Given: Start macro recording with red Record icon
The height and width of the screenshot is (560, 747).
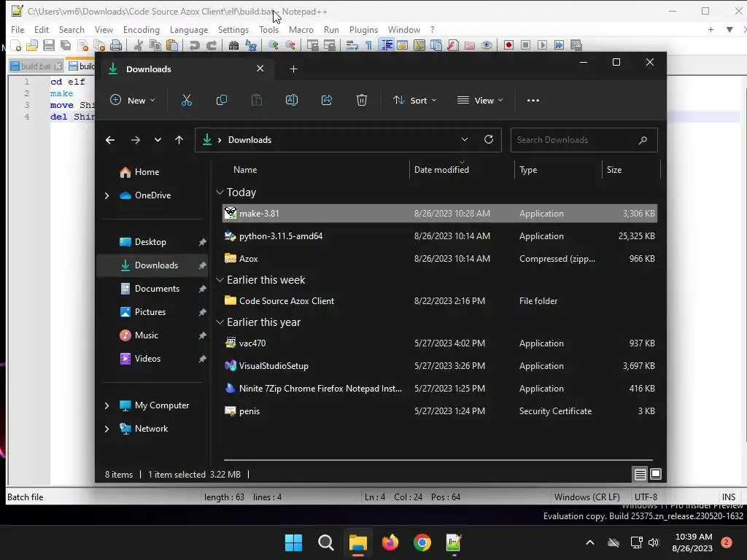Looking at the screenshot, I should 508,45.
